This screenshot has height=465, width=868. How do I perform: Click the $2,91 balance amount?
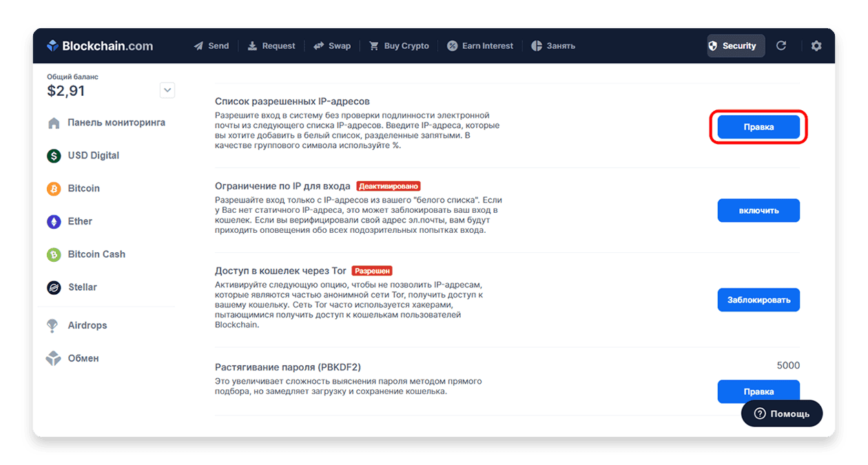point(66,91)
